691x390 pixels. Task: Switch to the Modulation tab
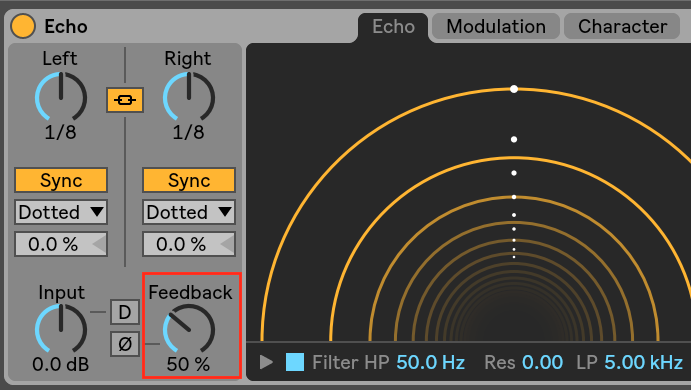[496, 26]
